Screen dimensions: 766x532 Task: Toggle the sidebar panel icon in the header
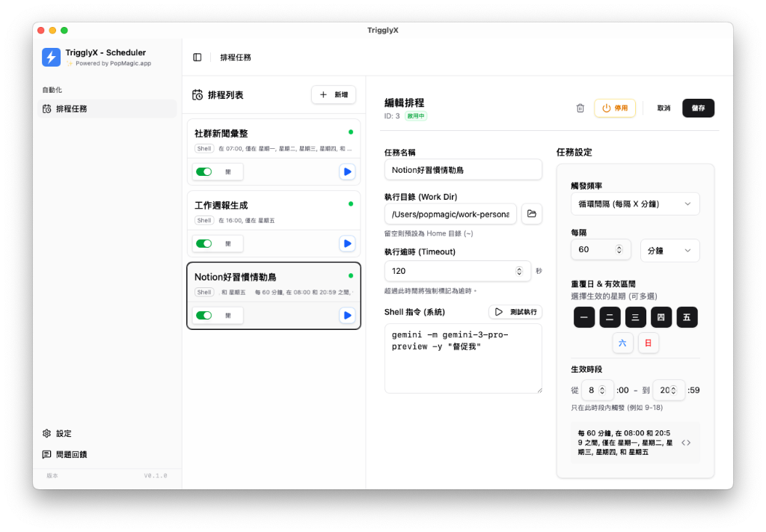(197, 57)
